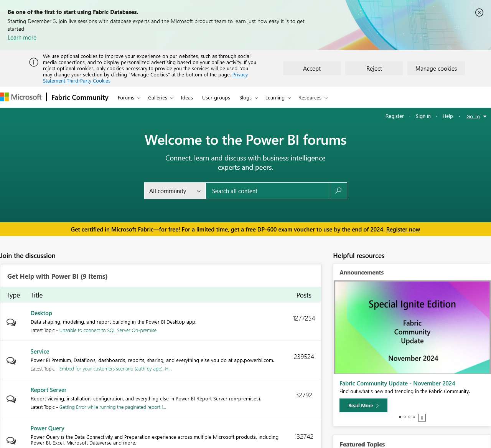Open the Report Server forum
This screenshot has width=491, height=448.
[x=48, y=390]
